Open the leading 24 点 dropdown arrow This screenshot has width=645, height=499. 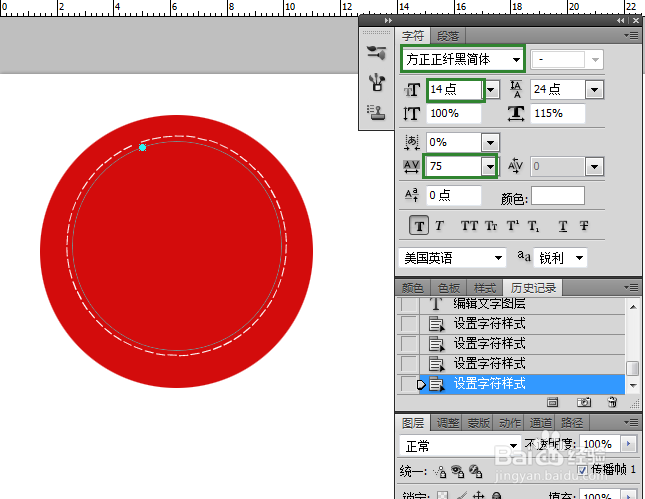[x=594, y=89]
